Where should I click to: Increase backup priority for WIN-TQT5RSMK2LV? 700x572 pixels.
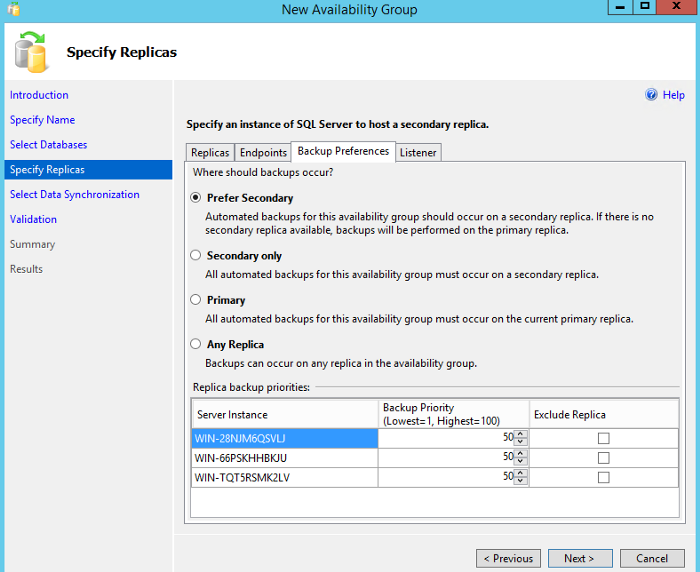coord(521,473)
